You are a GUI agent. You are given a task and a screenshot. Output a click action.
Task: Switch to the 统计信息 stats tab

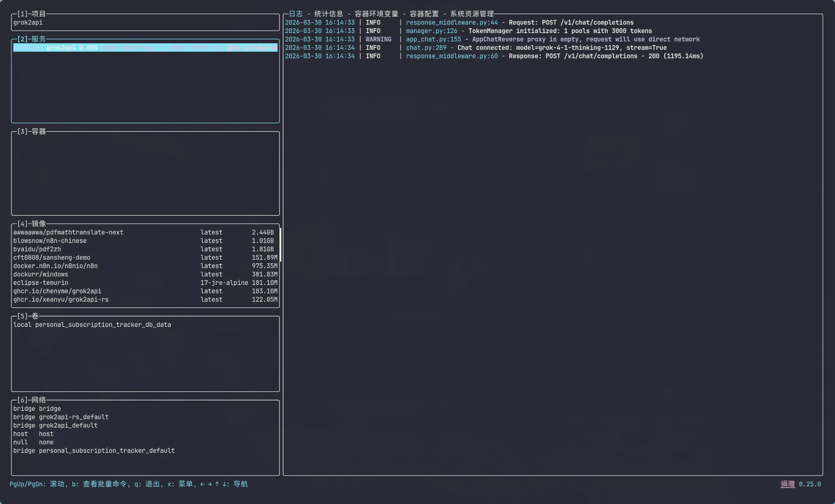328,14
